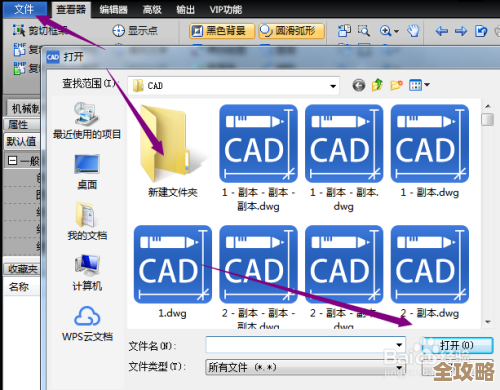Click the 打开(O) button
This screenshot has height=390, width=500.
457,345
